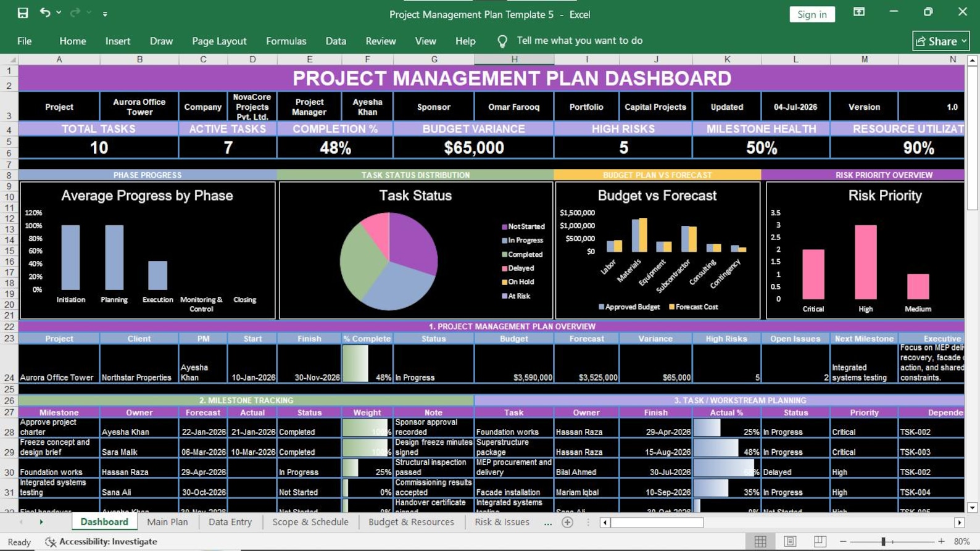
Task: Click the Tell me lightbulb icon
Action: click(x=502, y=41)
